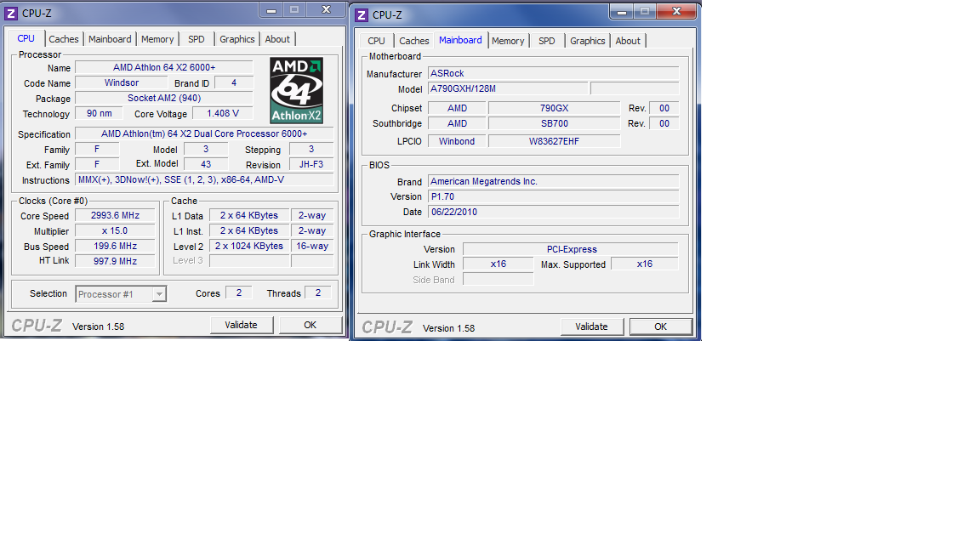Click the empty Side Band field
Screen dimensions: 980x551
click(499, 279)
